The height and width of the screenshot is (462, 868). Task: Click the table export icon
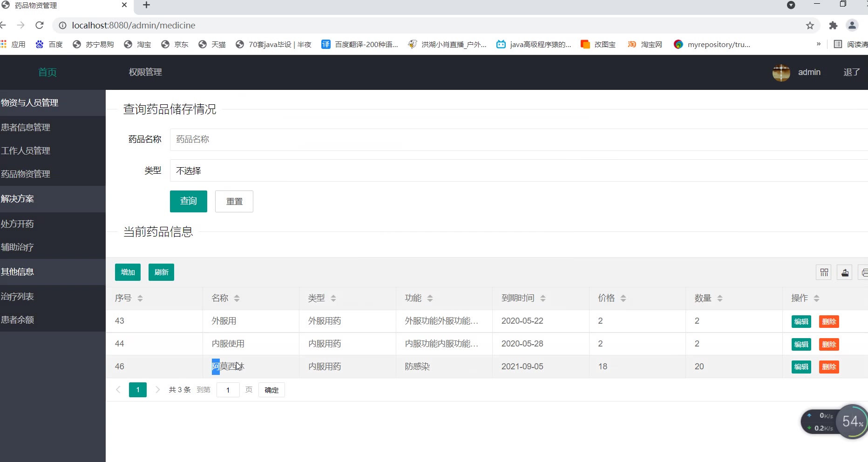pos(845,272)
